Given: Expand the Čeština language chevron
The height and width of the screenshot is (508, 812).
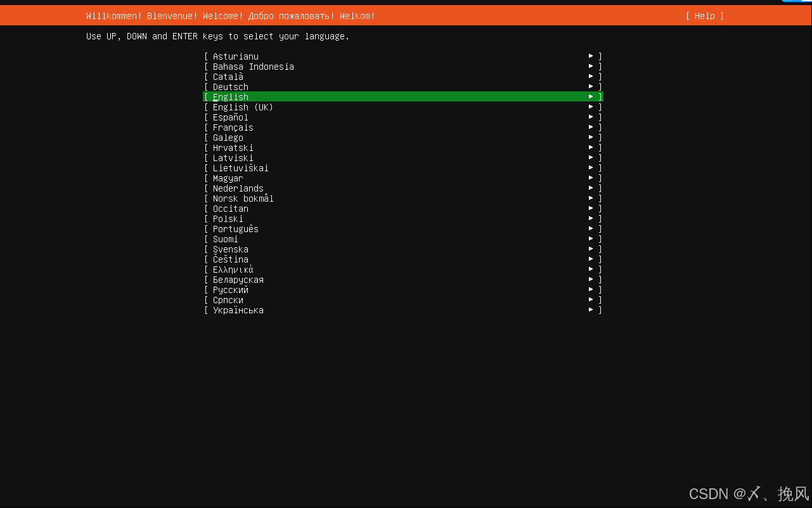Looking at the screenshot, I should pos(590,259).
